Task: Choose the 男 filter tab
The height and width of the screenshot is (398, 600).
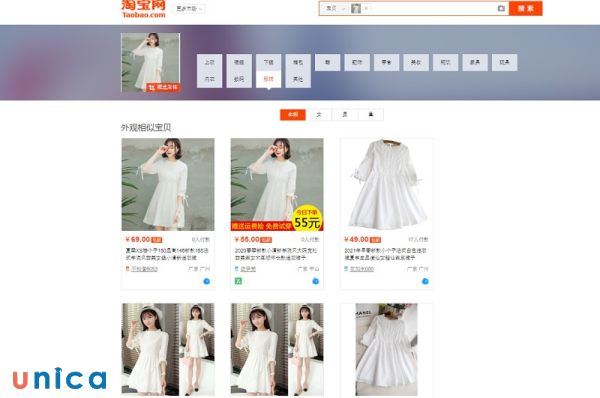Action: 345,114
